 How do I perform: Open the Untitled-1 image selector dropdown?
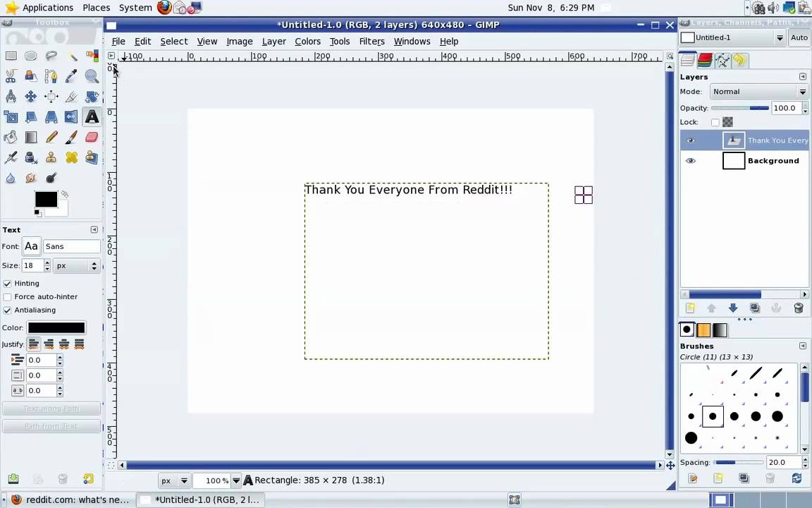point(733,37)
